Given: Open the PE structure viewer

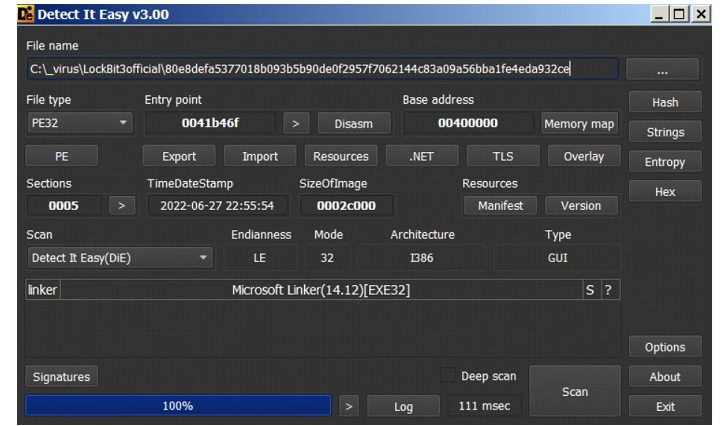Looking at the screenshot, I should (61, 156).
